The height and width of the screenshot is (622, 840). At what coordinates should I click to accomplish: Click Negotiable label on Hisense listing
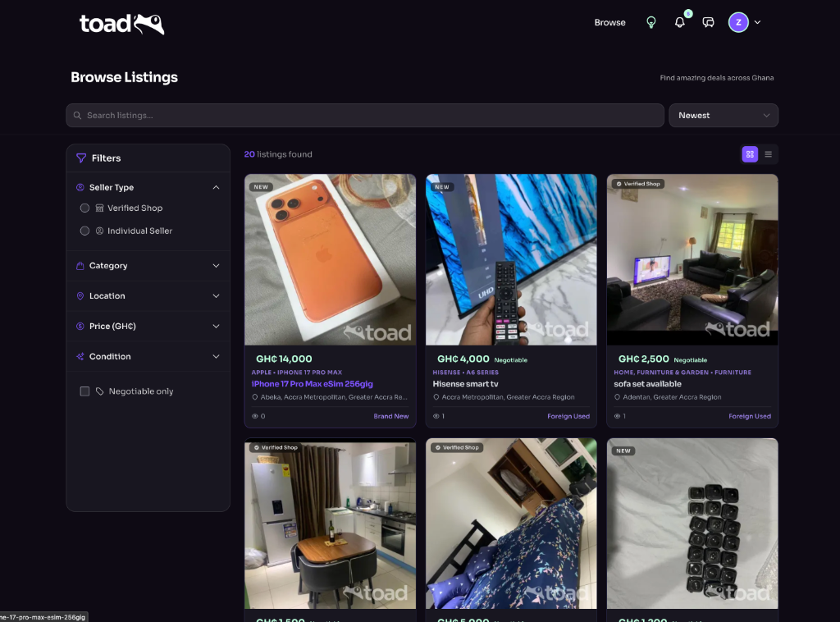click(510, 360)
